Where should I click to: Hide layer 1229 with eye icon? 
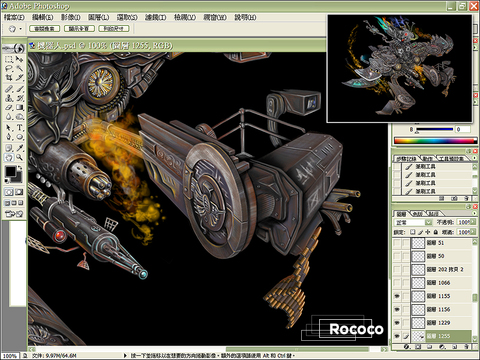coord(397,323)
